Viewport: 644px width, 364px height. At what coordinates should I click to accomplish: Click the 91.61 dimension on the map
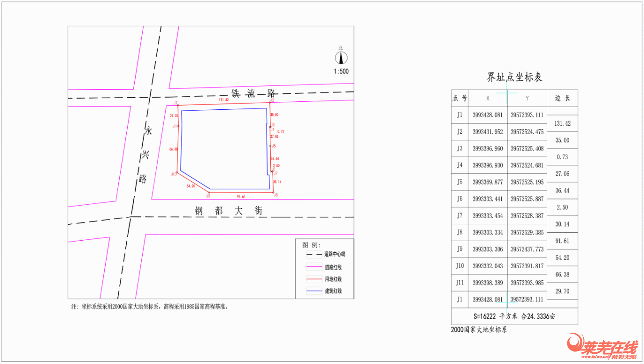[x=241, y=197]
